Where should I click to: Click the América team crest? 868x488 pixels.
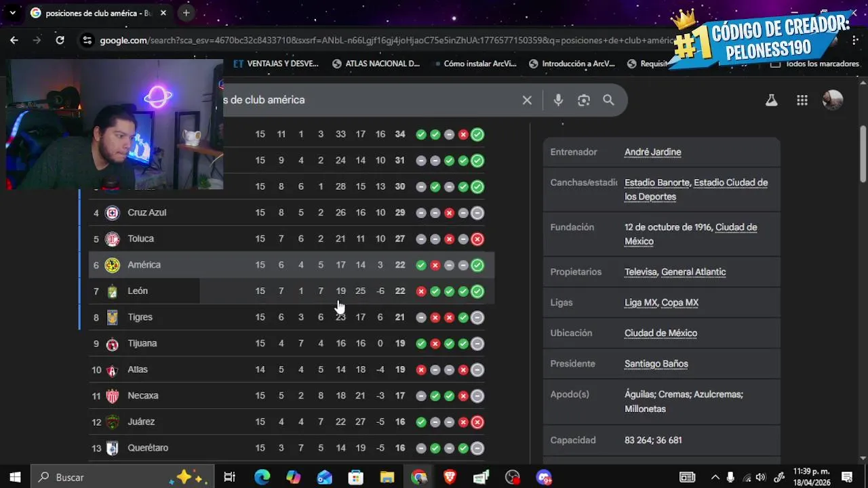pyautogui.click(x=113, y=265)
